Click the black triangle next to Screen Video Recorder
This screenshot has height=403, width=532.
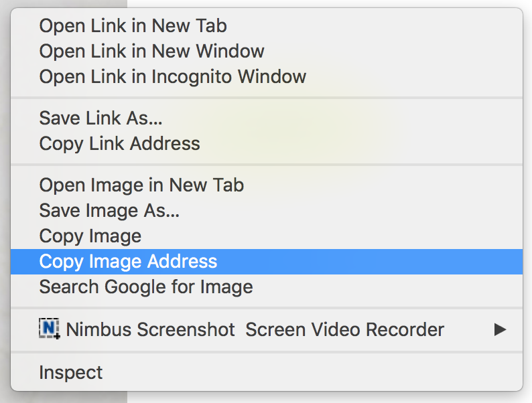point(500,329)
